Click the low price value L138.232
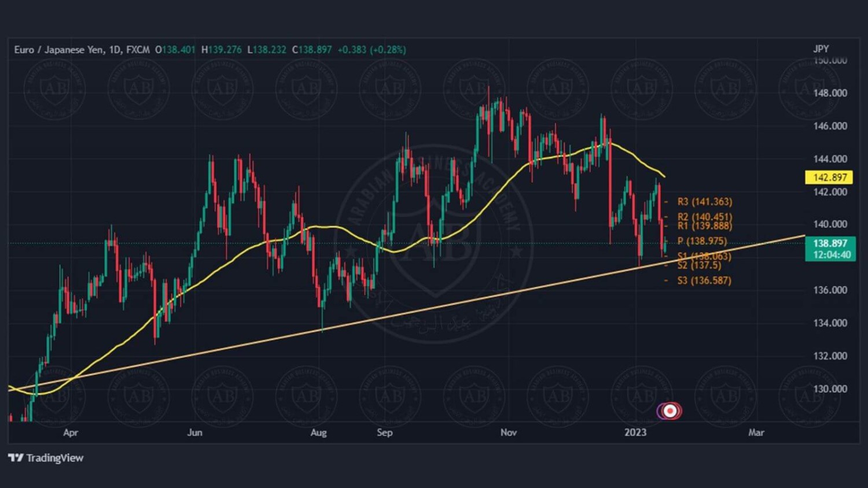 267,50
